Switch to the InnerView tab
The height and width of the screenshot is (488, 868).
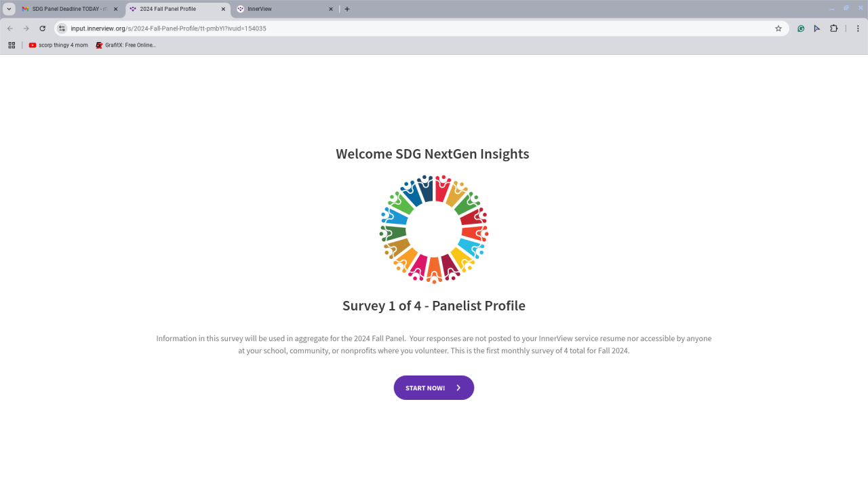pyautogui.click(x=281, y=9)
